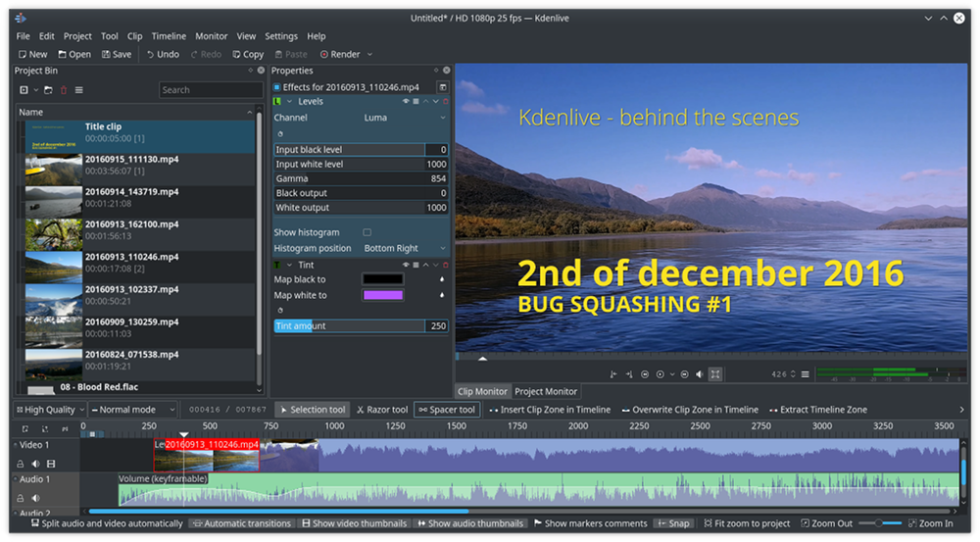
Task: Click the Render toolbar button
Action: pos(341,54)
